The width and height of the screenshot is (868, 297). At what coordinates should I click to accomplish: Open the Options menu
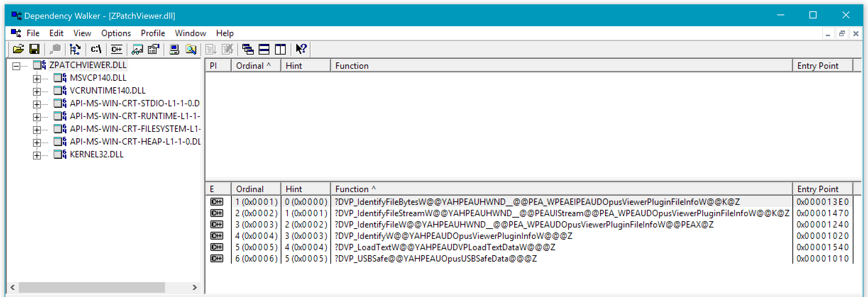pyautogui.click(x=116, y=33)
